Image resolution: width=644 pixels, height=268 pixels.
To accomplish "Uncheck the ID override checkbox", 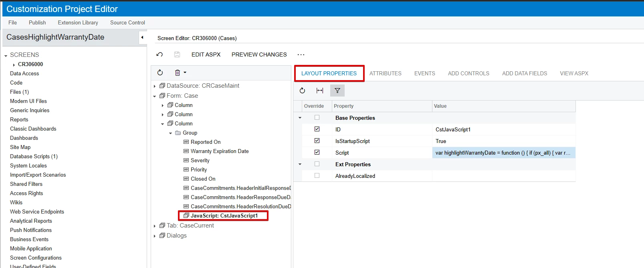I will (x=317, y=129).
